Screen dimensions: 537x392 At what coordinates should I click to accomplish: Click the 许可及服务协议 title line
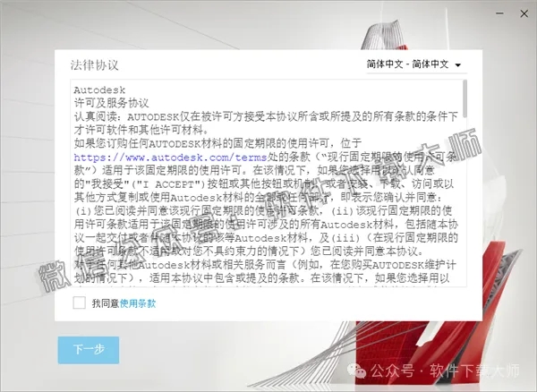[x=112, y=104]
